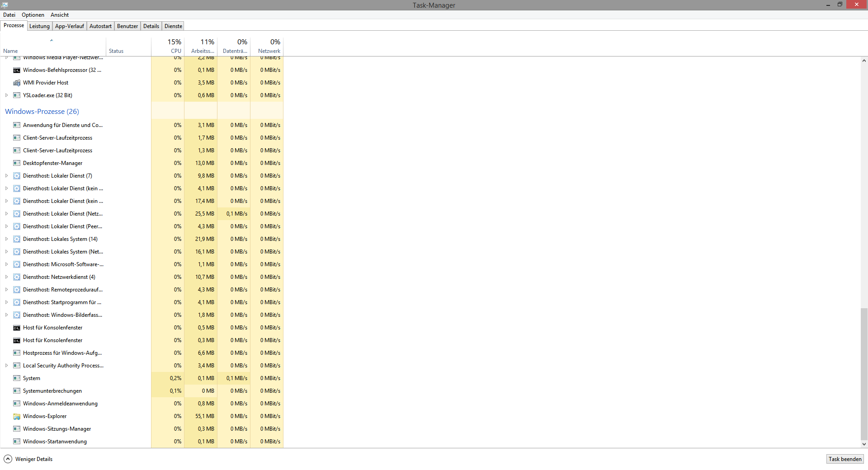The width and height of the screenshot is (868, 470).
Task: Expand Diensthost: Lokaler Dienst (7)
Action: coord(6,176)
